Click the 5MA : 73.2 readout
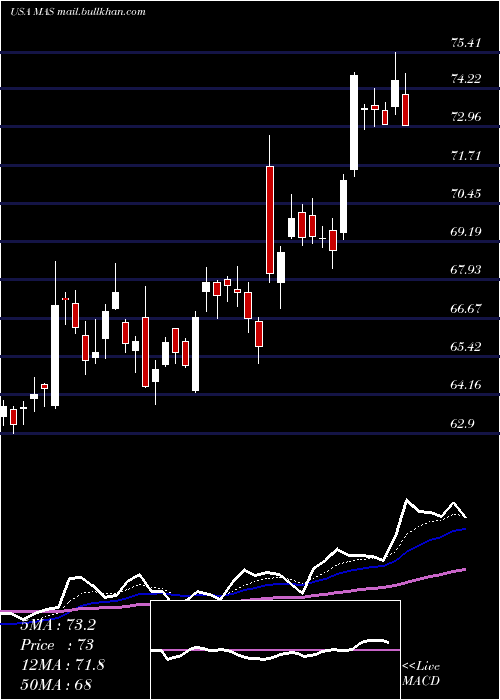Viewport: 500px width, 700px height. click(x=58, y=625)
